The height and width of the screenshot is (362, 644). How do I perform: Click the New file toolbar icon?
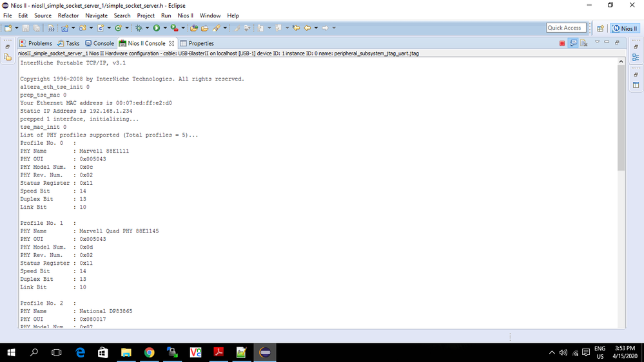[x=8, y=28]
